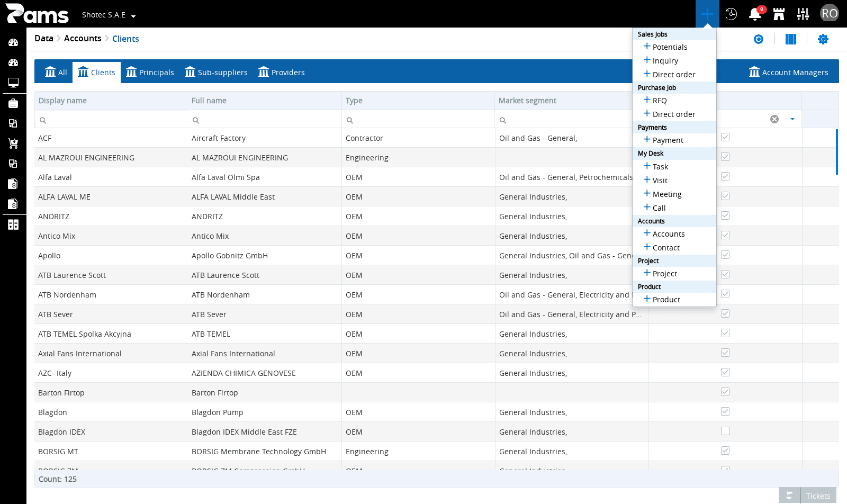
Task: Click the blue gear settings icon
Action: pos(823,39)
